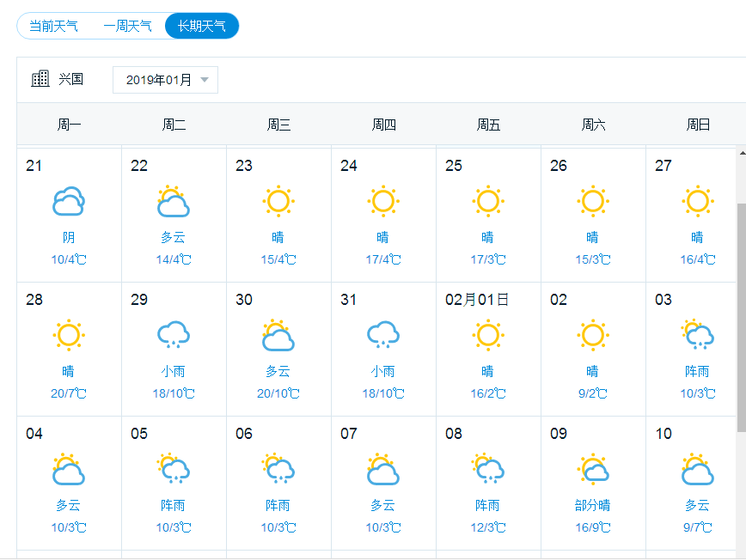Click the 20/7℃ temperature for day 28
The width and height of the screenshot is (746, 560).
[x=69, y=393]
